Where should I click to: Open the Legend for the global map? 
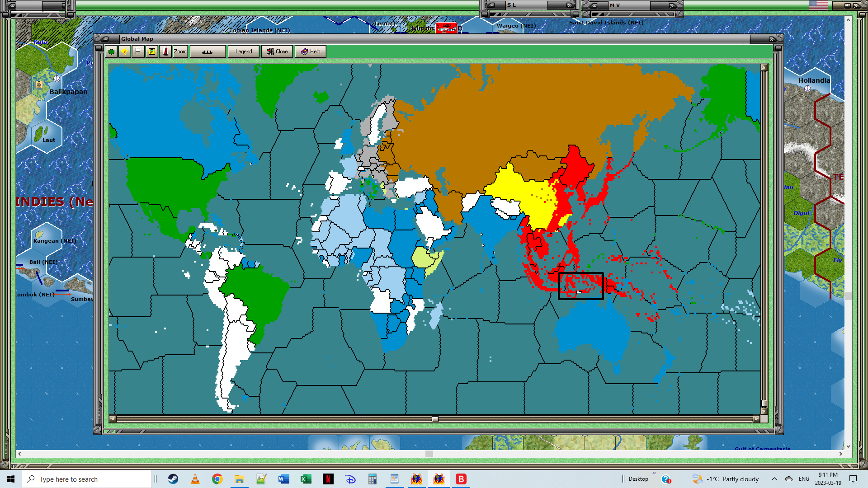point(243,52)
